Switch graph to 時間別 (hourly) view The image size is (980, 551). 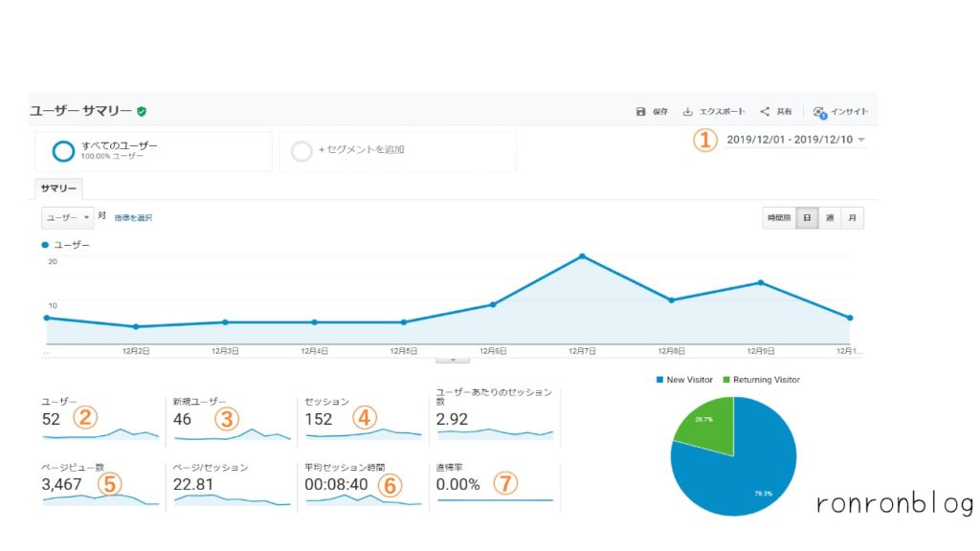779,217
